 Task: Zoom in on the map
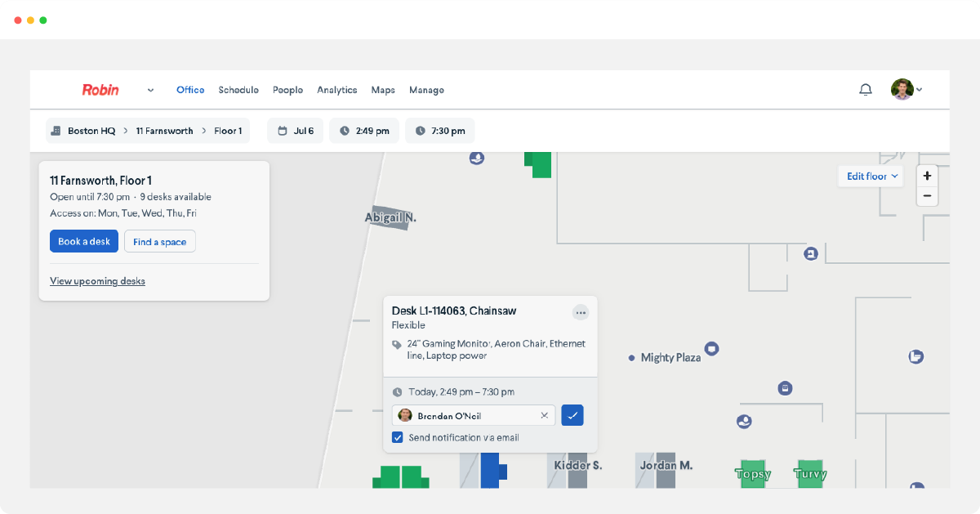coord(927,176)
